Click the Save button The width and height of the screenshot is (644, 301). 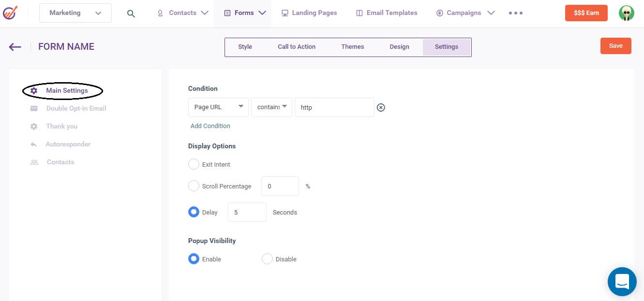[x=615, y=45]
